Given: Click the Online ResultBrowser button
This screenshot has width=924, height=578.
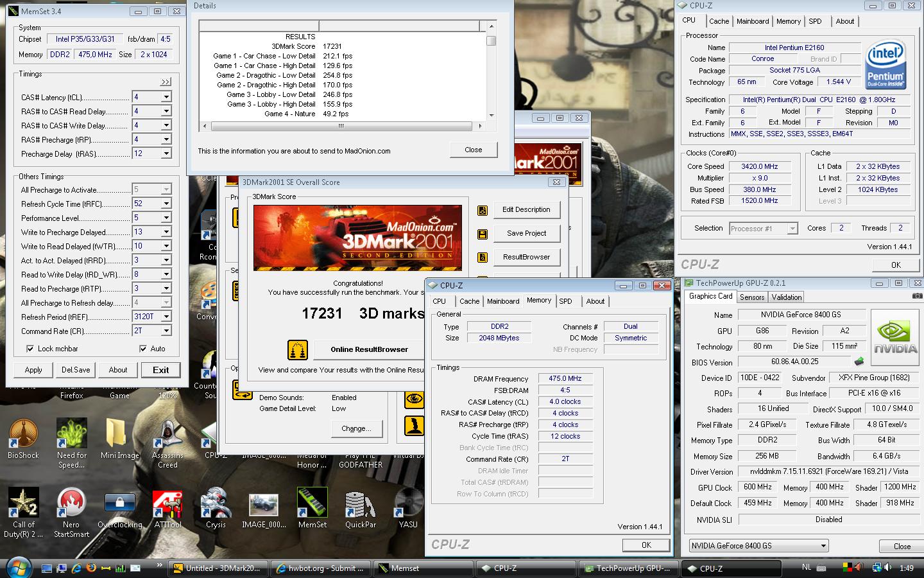Looking at the screenshot, I should 370,349.
